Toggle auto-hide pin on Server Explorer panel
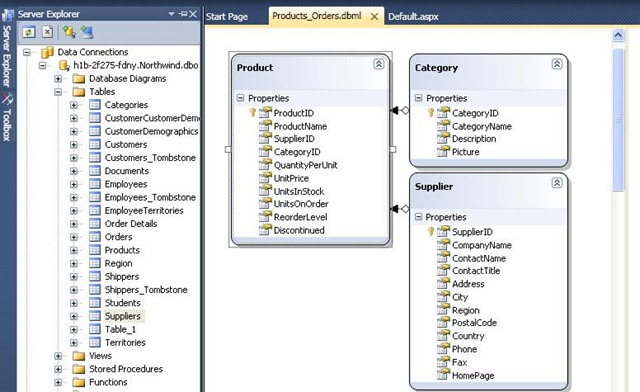The width and height of the screenshot is (640, 392). click(183, 14)
